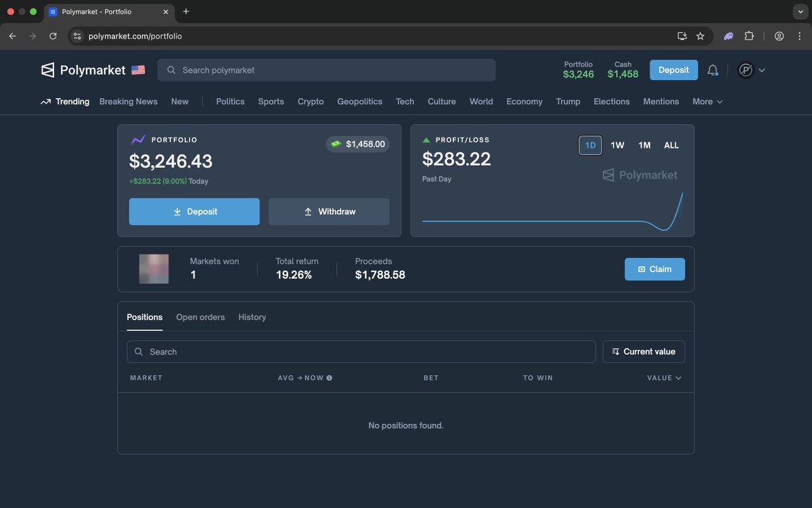Image resolution: width=812 pixels, height=508 pixels.
Task: Open the More navigation dropdown
Action: 706,101
